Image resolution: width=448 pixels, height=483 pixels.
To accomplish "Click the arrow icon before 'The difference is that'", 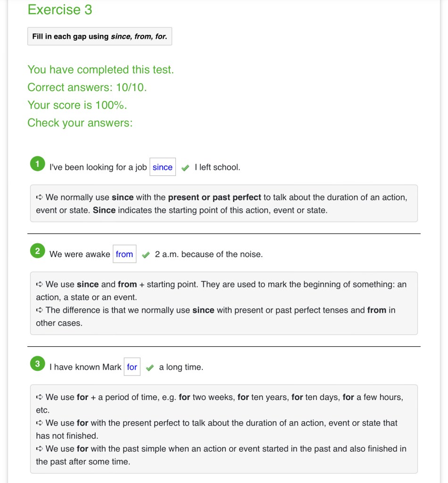I will (x=40, y=310).
